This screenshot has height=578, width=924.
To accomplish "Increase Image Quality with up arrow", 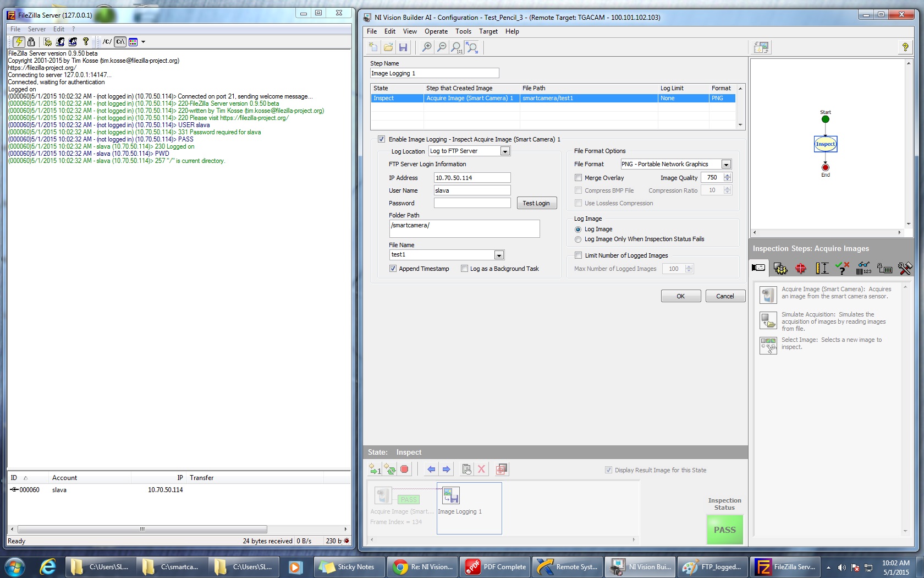I will tap(728, 175).
